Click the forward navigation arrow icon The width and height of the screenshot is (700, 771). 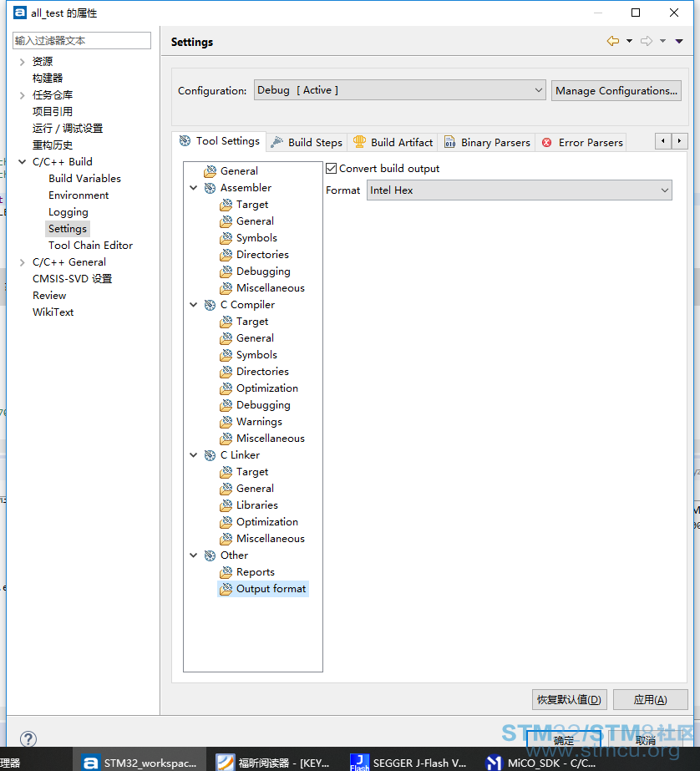coord(647,41)
